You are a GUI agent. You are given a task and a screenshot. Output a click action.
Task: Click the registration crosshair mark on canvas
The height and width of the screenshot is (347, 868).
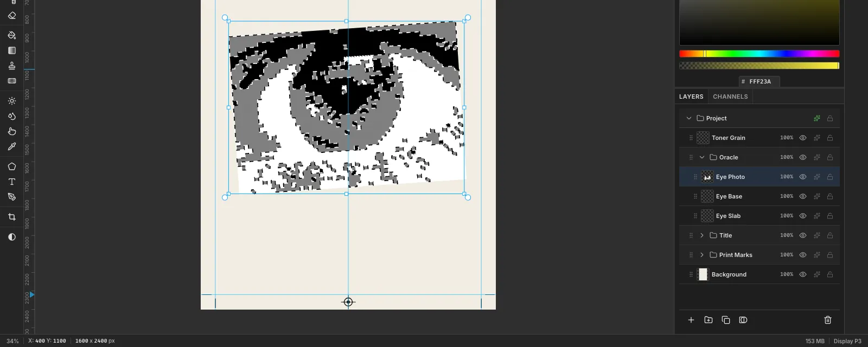click(348, 302)
